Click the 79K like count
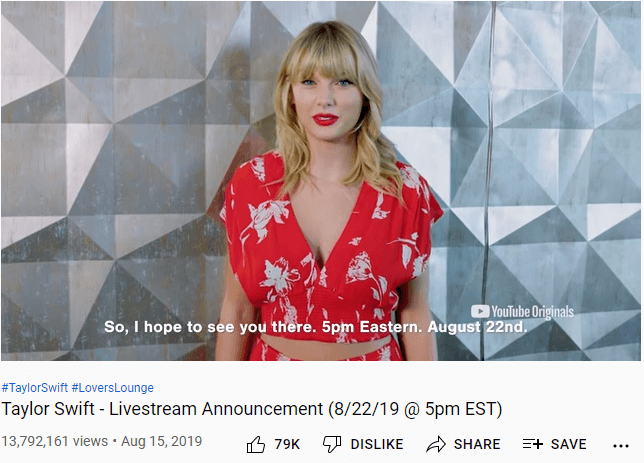This screenshot has height=463, width=644. tap(287, 444)
